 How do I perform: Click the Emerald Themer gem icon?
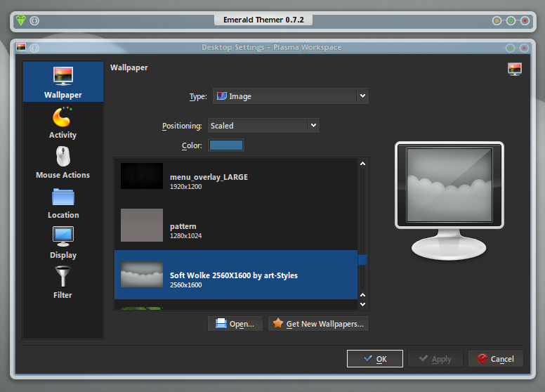tap(21, 20)
